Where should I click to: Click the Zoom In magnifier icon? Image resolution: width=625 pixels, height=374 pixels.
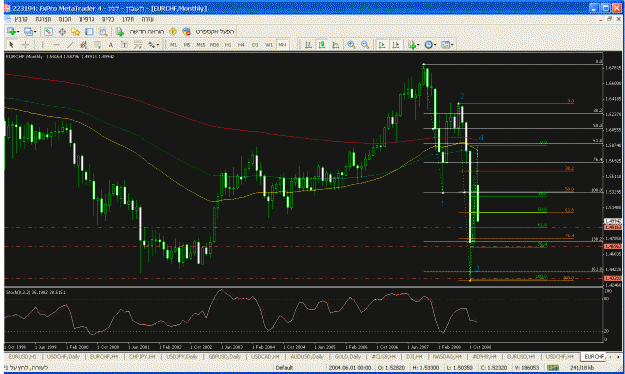coord(351,45)
